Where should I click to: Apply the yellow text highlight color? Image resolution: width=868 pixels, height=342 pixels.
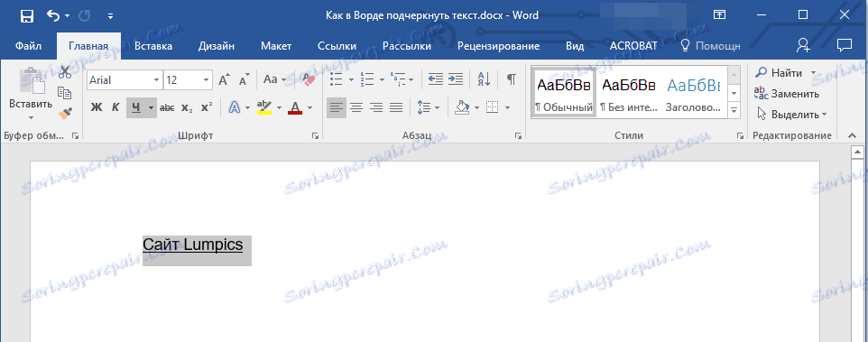(264, 108)
